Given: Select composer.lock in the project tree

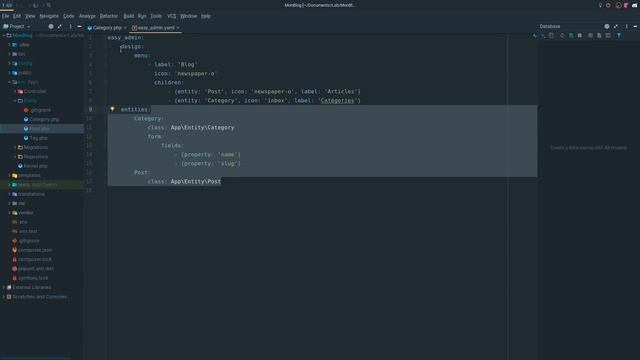Looking at the screenshot, I should [35, 259].
